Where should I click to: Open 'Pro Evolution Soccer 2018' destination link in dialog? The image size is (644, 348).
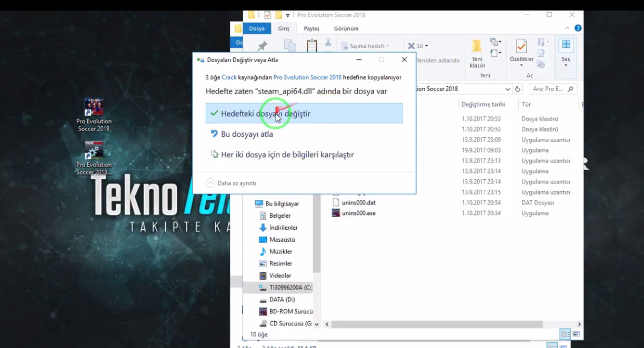(x=307, y=77)
